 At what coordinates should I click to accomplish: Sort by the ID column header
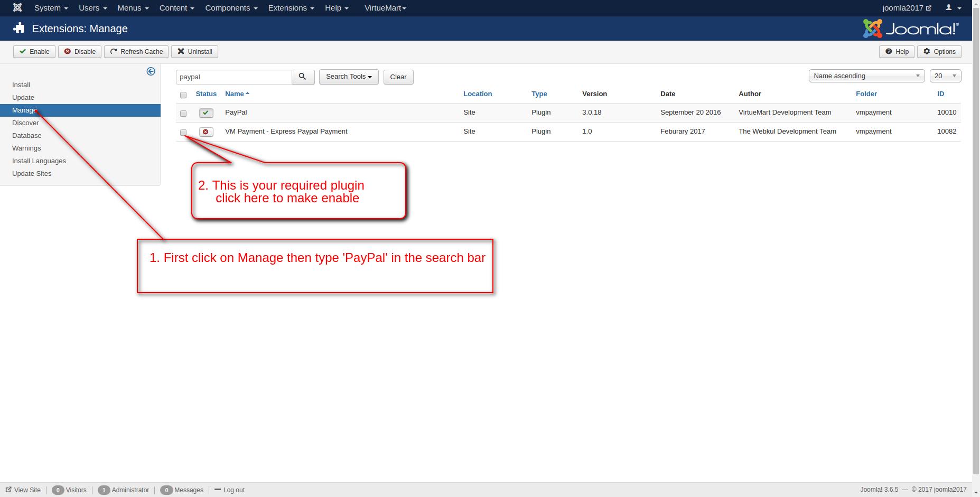coord(940,94)
